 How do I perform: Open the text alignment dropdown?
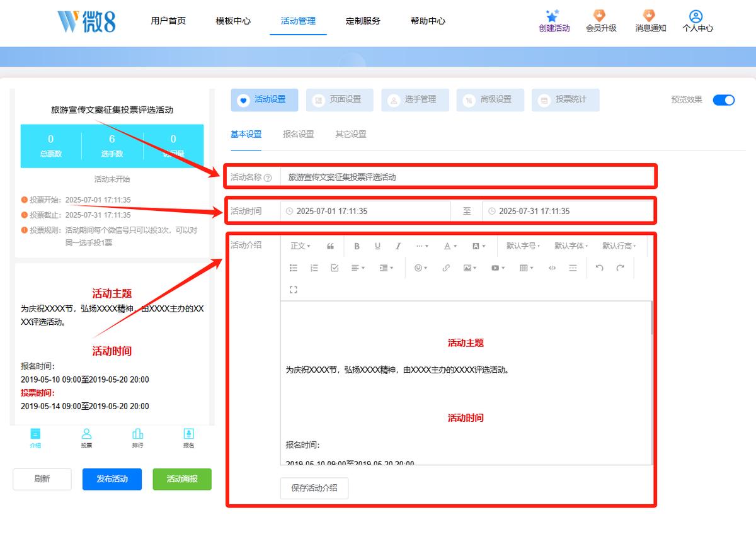(358, 268)
